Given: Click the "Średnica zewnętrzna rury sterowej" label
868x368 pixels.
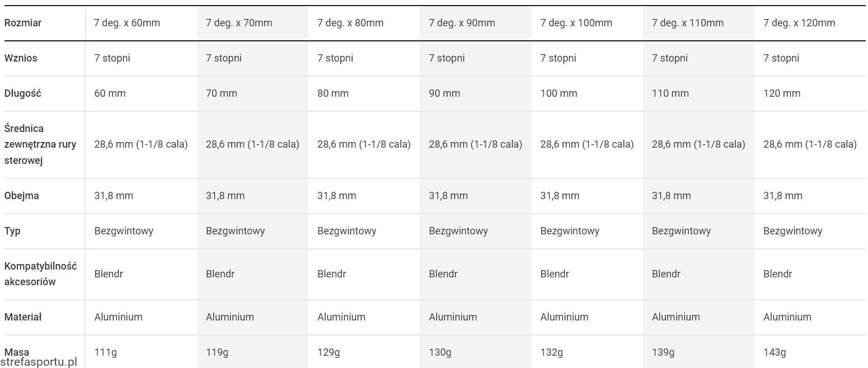Looking at the screenshot, I should pos(40,144).
